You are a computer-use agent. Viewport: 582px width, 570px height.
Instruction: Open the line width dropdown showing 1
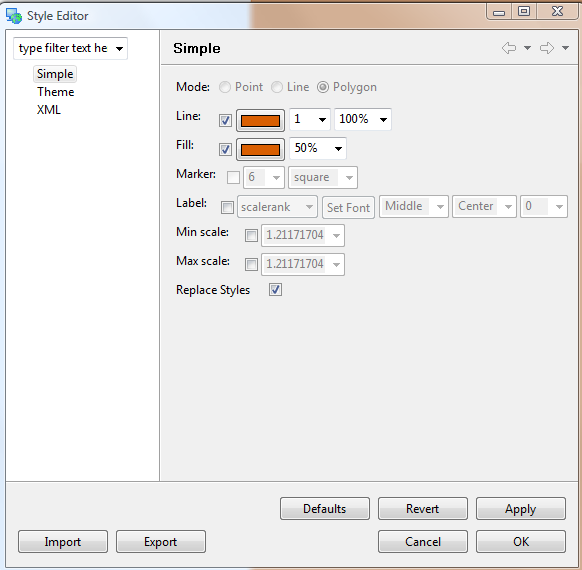pos(310,119)
